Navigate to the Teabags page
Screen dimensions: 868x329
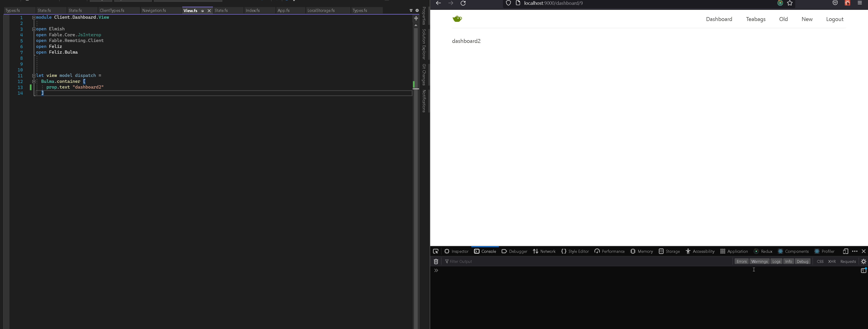coord(755,19)
